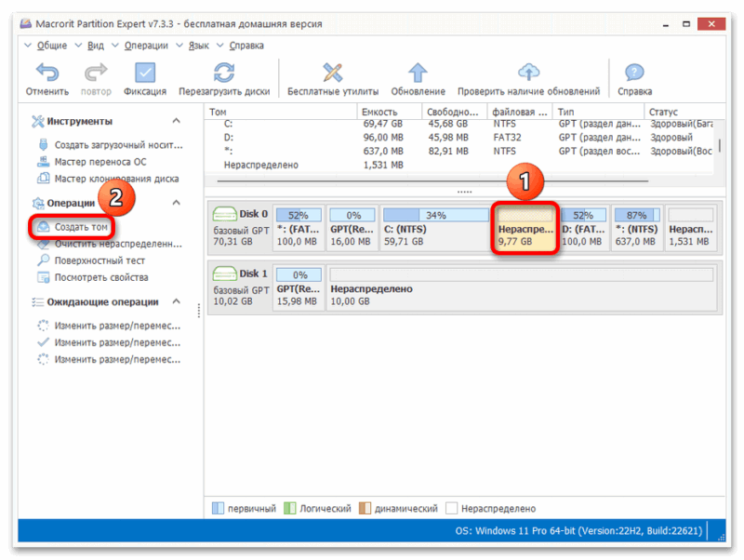Click the Поверхностный тест magnifier icon
The image size is (744, 560).
[43, 260]
